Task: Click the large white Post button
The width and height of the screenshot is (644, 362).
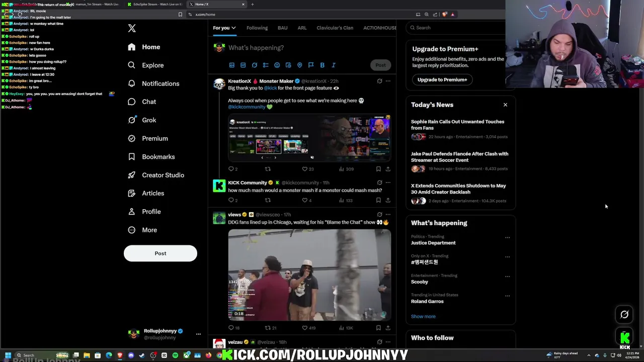Action: tap(160, 253)
